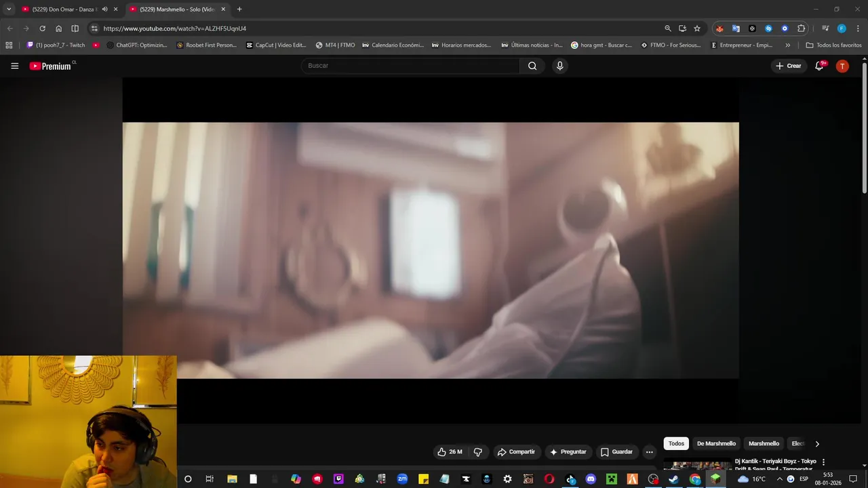Open a new browser tab
The height and width of the screenshot is (488, 868).
click(239, 9)
